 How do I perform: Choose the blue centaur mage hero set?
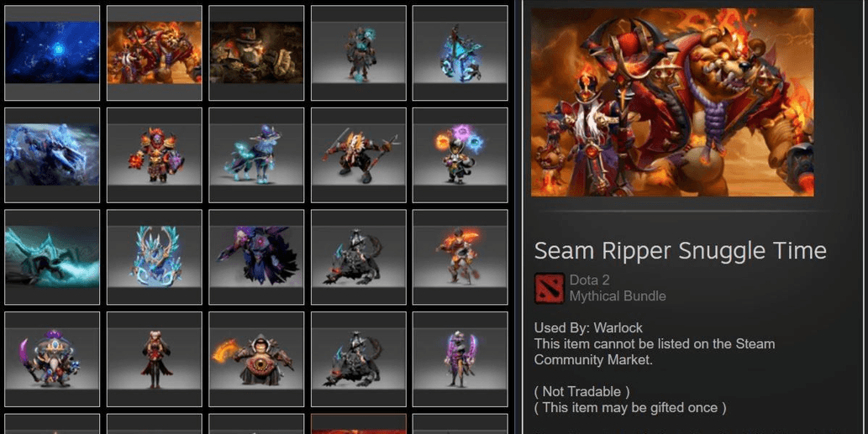(x=256, y=155)
